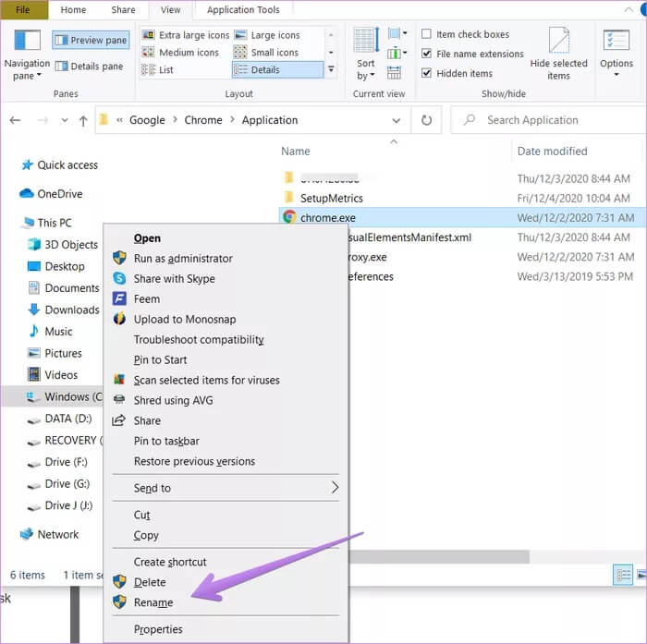This screenshot has height=644, width=647.
Task: Collapse the ribbon with the chevron
Action: click(x=629, y=9)
